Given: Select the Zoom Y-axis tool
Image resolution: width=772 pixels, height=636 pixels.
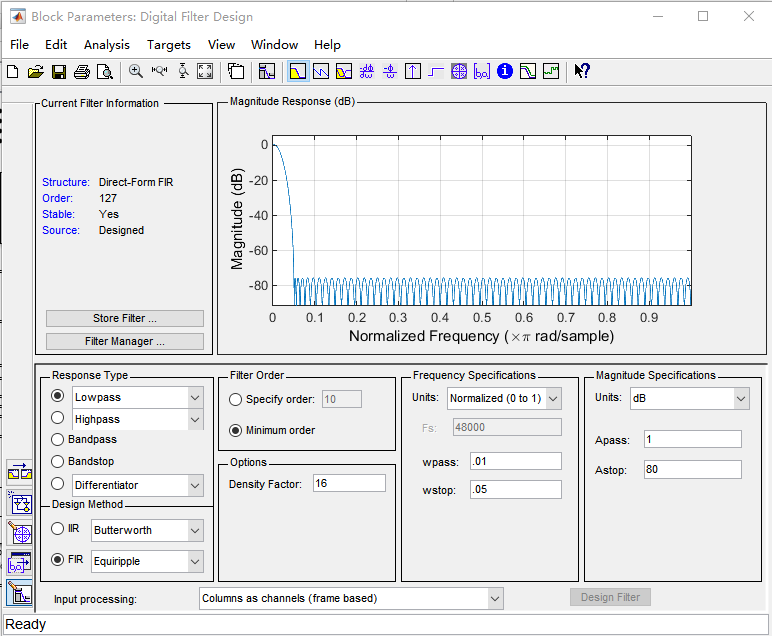Looking at the screenshot, I should [x=183, y=71].
